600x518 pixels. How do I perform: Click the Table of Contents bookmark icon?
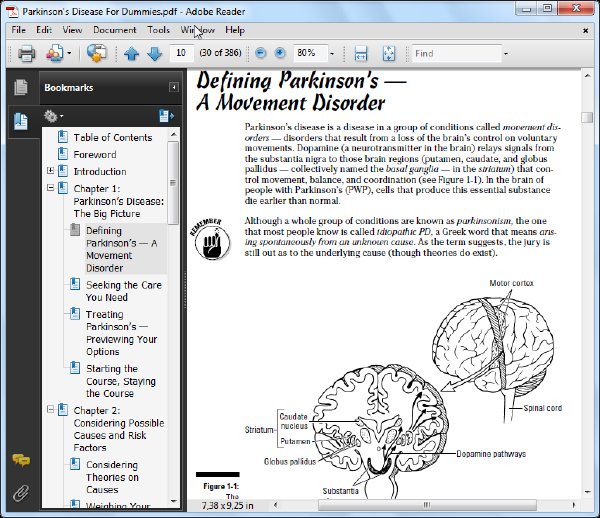[63, 137]
